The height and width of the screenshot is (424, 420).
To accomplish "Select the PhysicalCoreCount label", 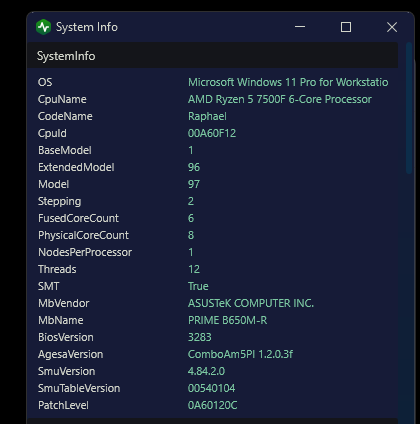I will 83,235.
